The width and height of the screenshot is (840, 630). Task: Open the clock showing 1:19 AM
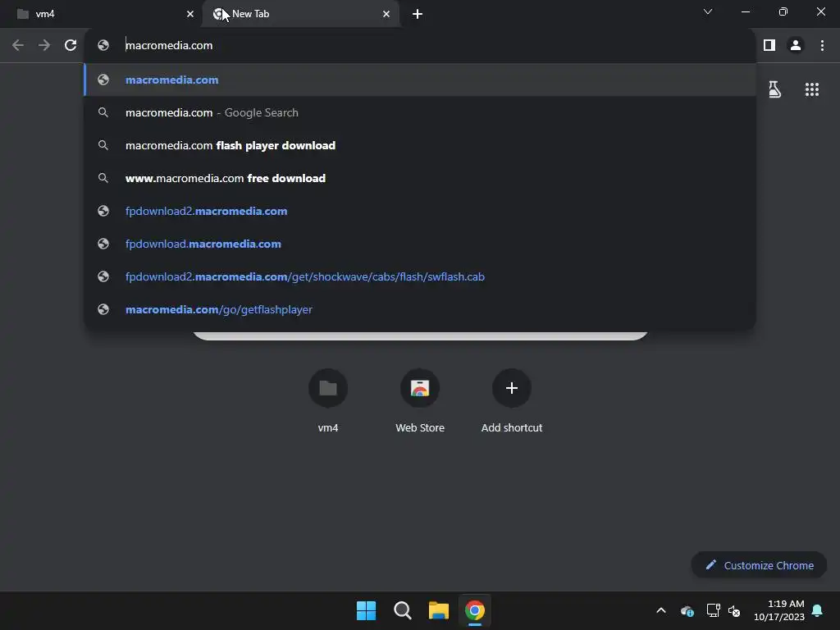[779, 610]
